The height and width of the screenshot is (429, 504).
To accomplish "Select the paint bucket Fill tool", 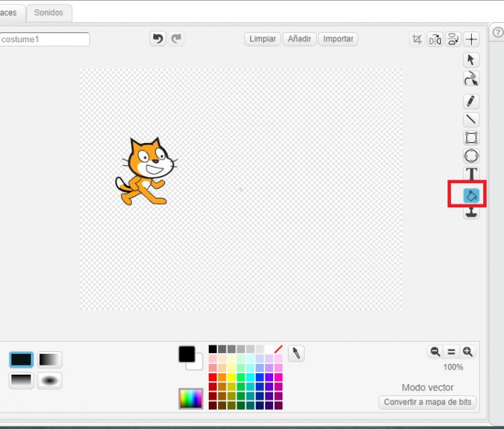I will click(x=471, y=195).
